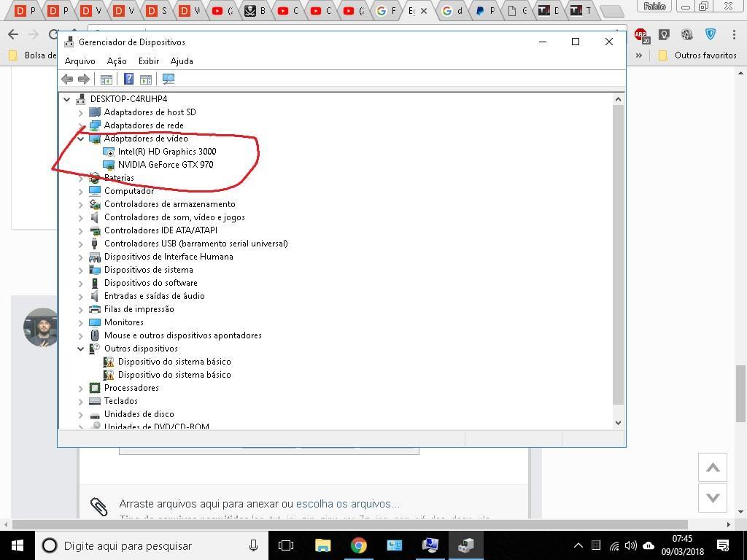Open the Exibir menu
The width and height of the screenshot is (747, 560).
(149, 61)
